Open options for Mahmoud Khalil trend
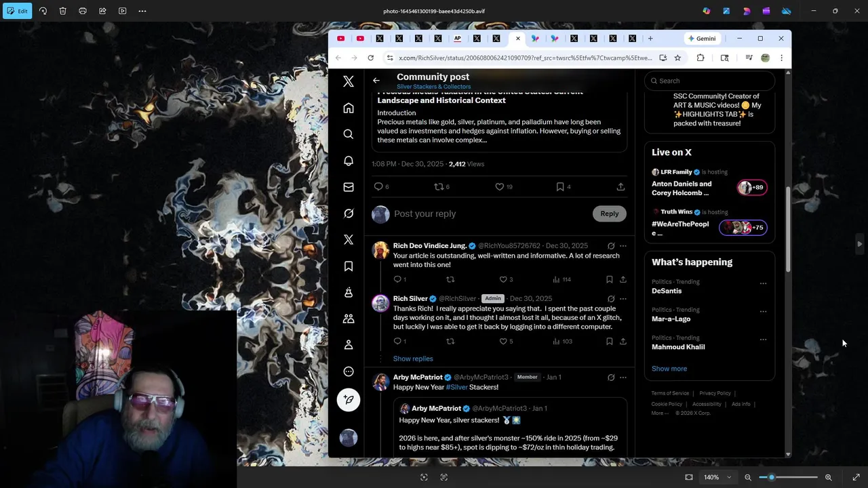 click(x=763, y=340)
